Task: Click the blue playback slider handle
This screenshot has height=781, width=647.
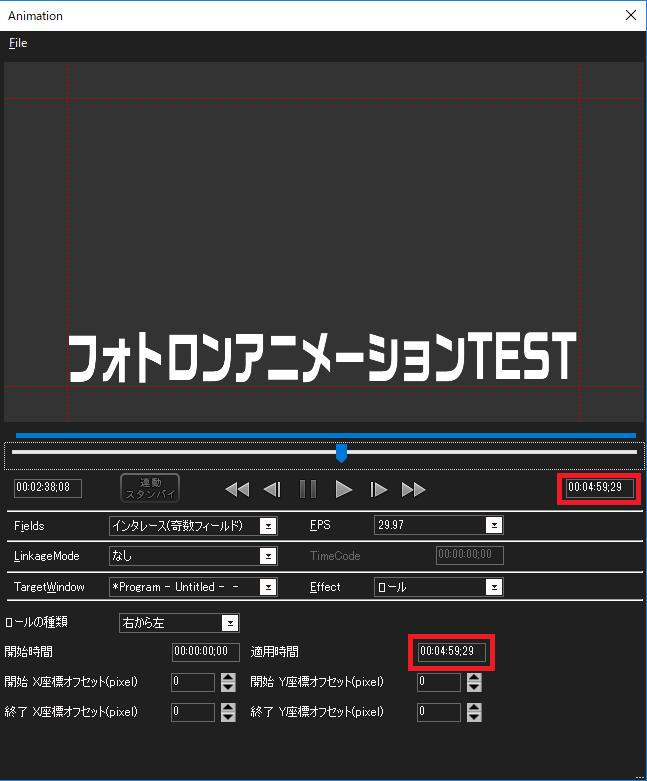Action: point(341,453)
